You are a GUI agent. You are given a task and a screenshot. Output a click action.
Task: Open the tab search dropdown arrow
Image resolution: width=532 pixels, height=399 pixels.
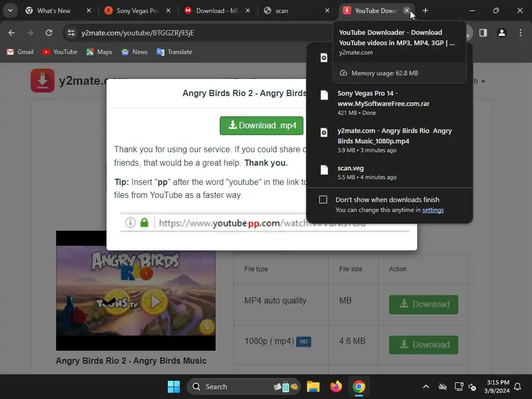[10, 10]
